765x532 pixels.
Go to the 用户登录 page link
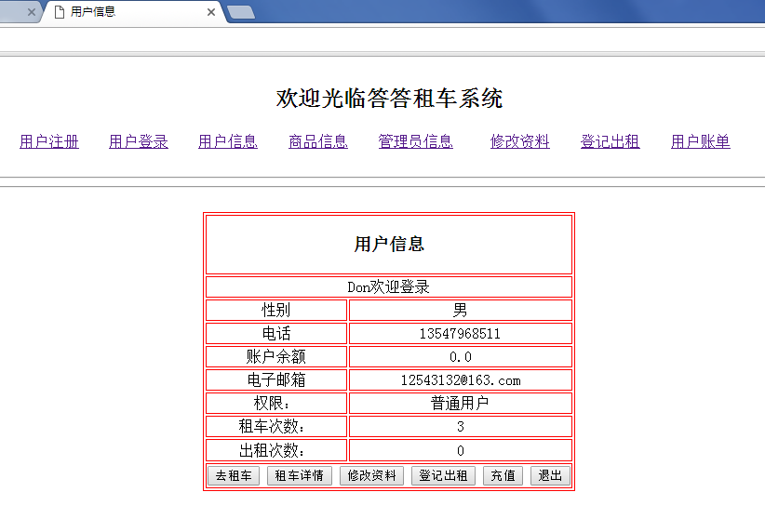coord(139,142)
